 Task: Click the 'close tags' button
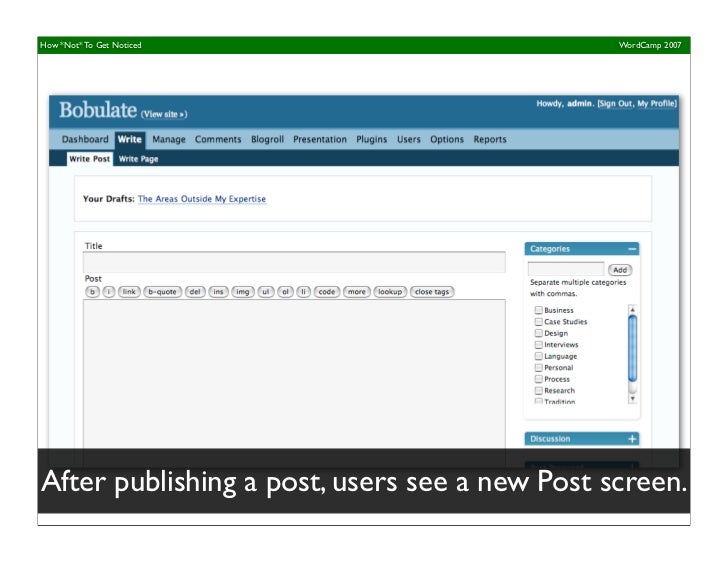click(432, 292)
